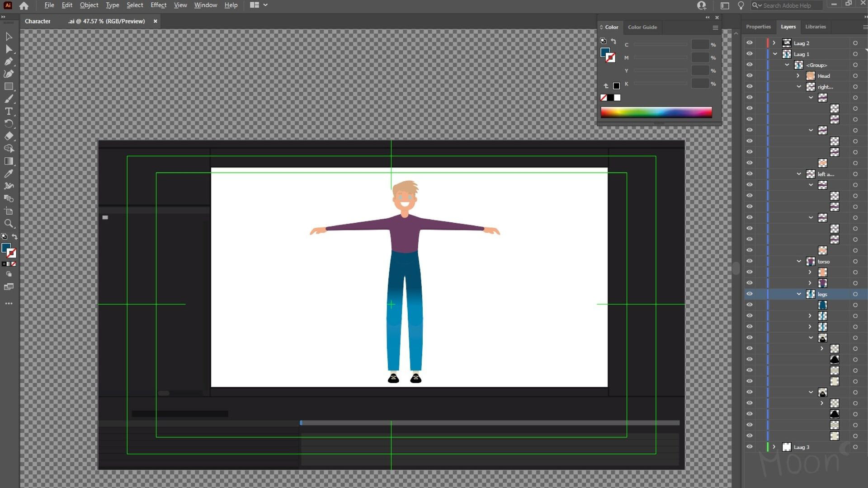Screen dimensions: 868x488
Task: Pick a color from the spectrum bar
Action: point(656,112)
